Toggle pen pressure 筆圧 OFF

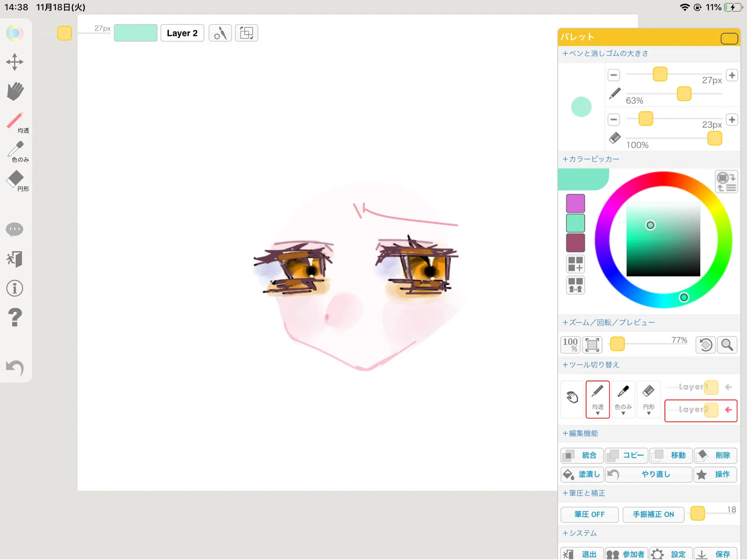(589, 514)
